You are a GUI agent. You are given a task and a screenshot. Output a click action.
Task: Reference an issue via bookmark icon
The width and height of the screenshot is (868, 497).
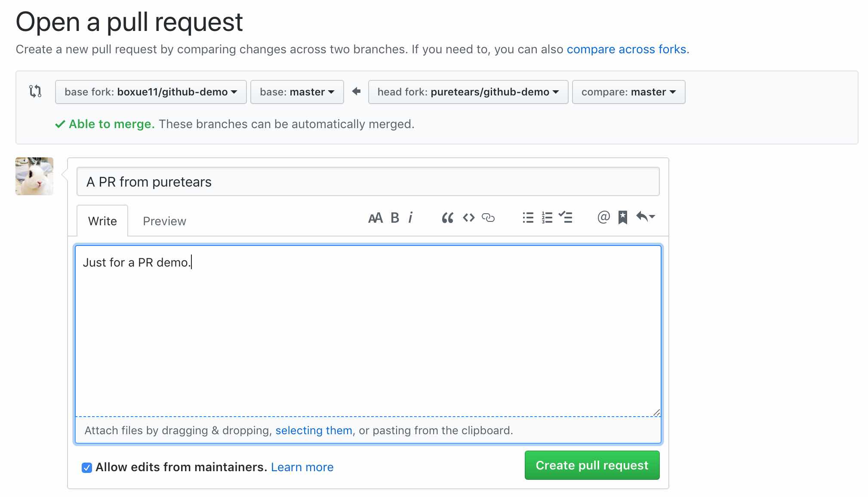point(622,218)
